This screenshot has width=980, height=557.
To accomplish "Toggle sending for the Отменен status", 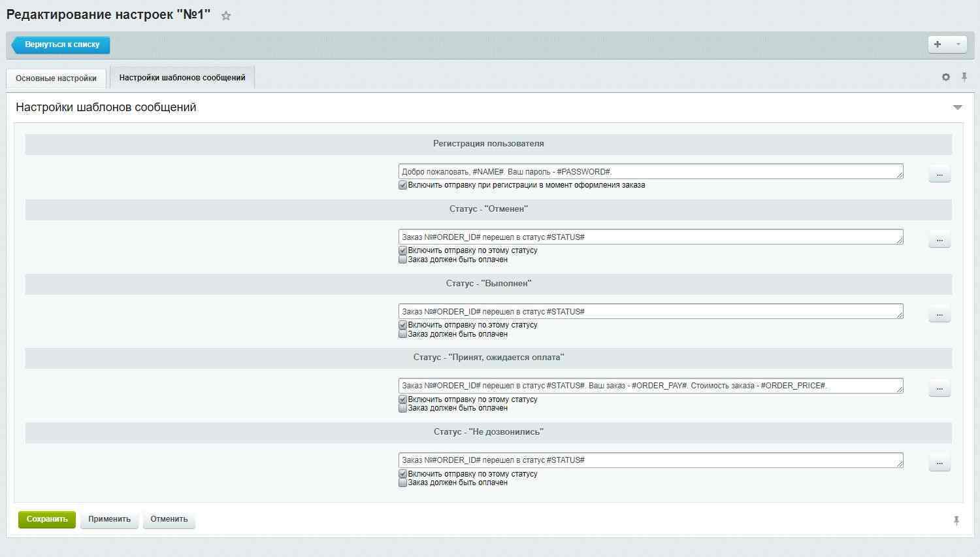I will 402,251.
